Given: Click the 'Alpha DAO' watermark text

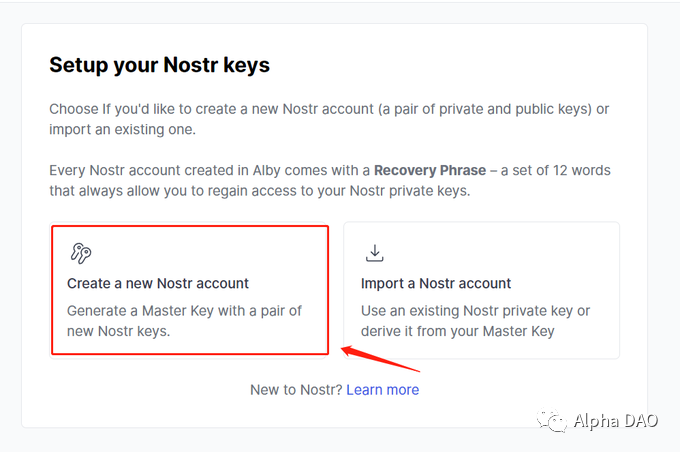Looking at the screenshot, I should coord(615,421).
